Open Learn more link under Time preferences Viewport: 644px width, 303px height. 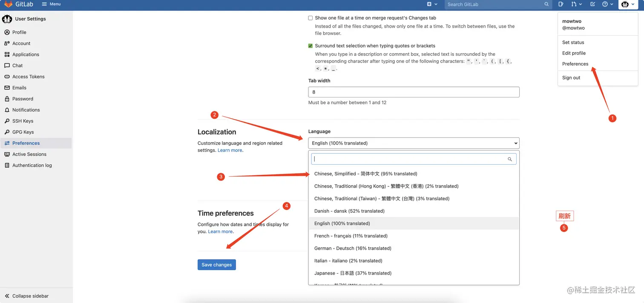[x=220, y=232]
